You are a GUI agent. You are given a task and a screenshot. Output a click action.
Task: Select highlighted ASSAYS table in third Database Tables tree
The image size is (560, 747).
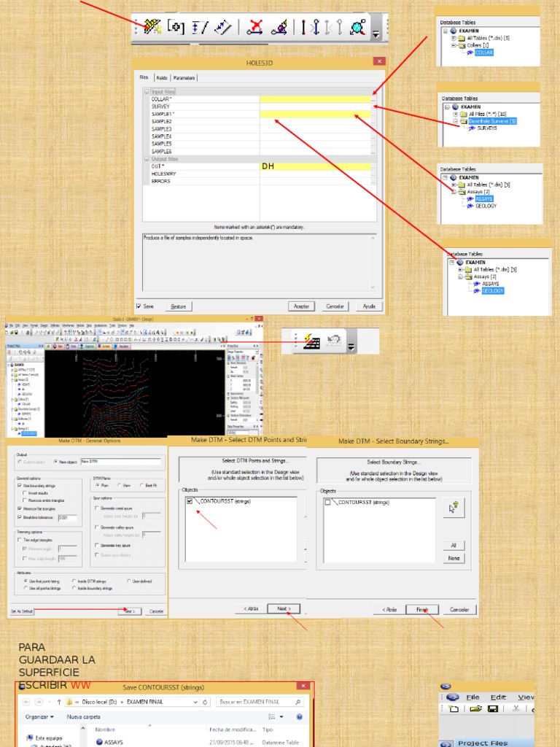[484, 198]
